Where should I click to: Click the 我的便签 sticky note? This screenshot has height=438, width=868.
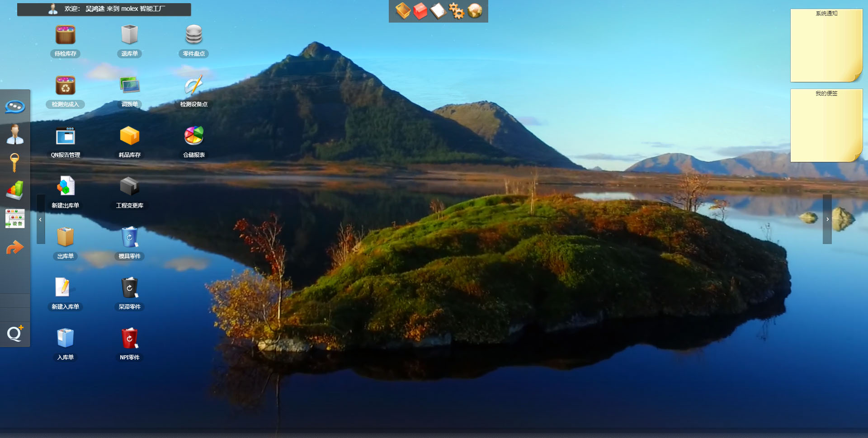coord(826,125)
